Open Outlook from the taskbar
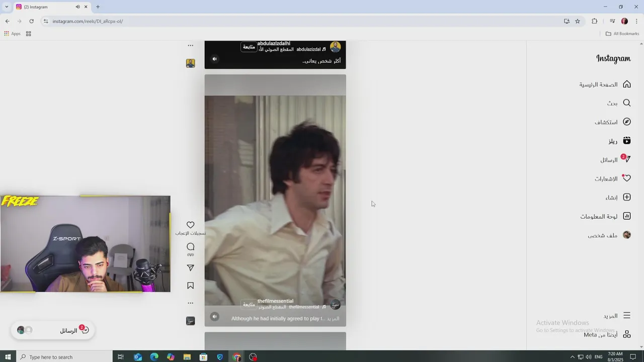The image size is (644, 362). 138,357
